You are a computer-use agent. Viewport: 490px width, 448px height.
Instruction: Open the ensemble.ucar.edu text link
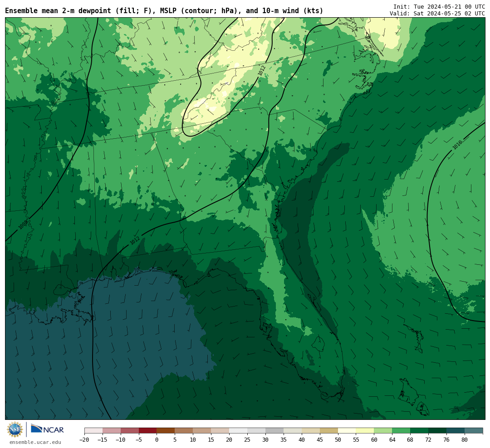coord(35,442)
